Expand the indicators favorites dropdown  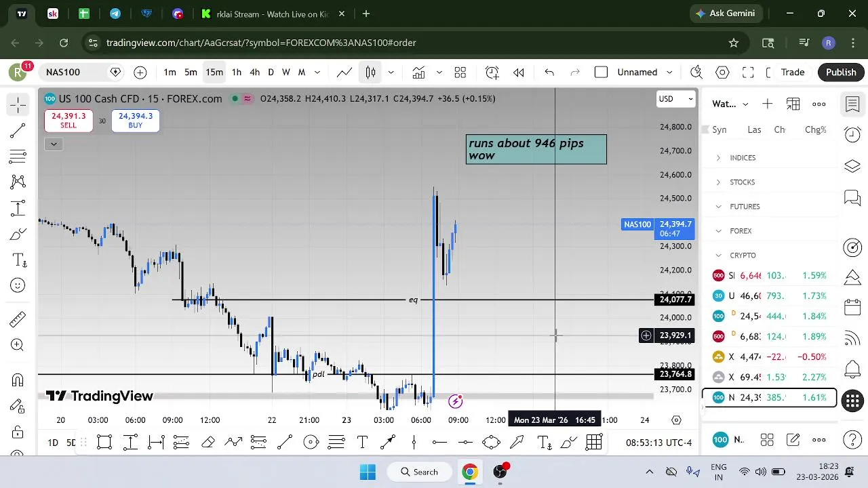click(439, 73)
